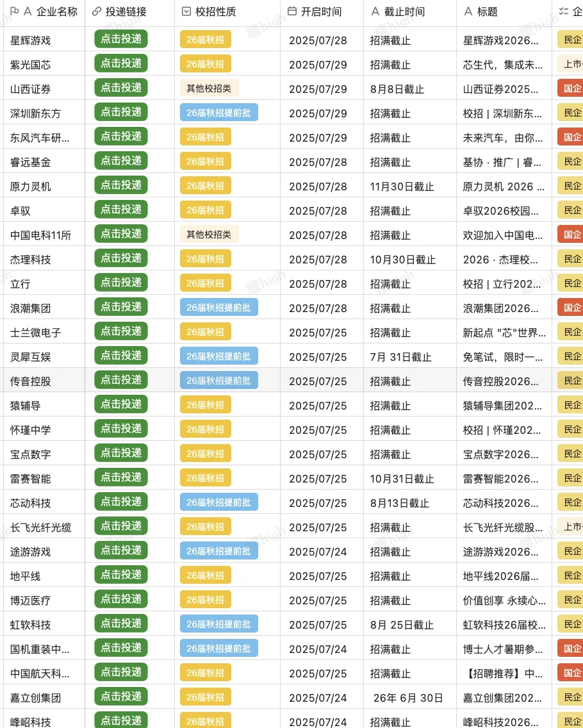Screen dimensions: 583x728
Task: Open title 免笔试，限时一...
Action: [503, 357]
